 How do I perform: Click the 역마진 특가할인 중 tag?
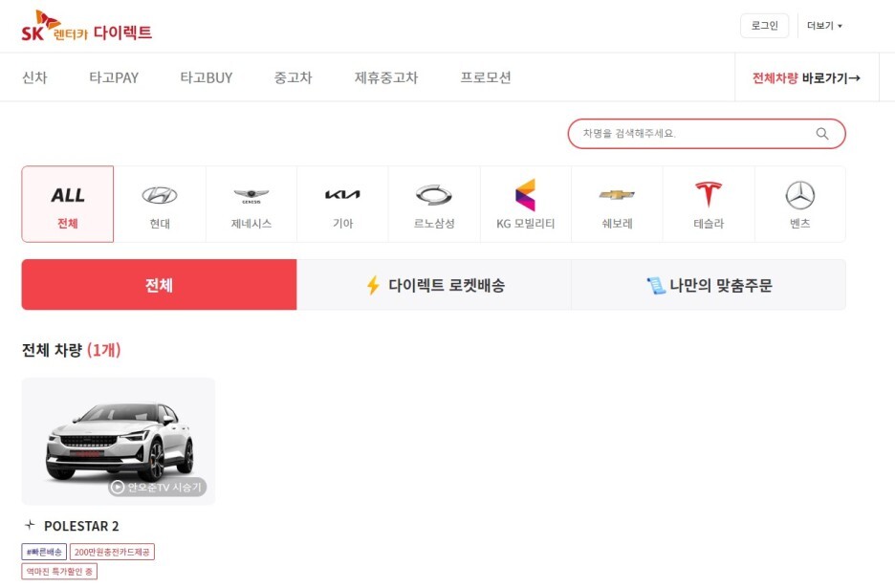[59, 572]
